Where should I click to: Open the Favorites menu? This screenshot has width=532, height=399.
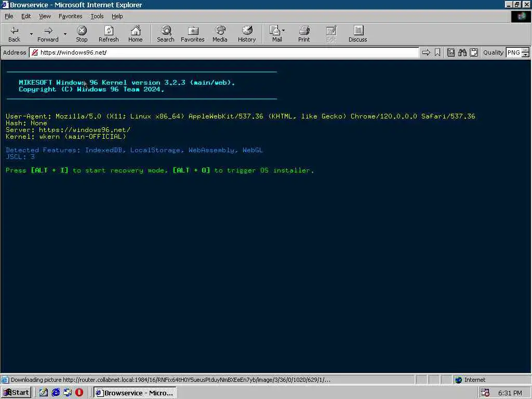[70, 16]
